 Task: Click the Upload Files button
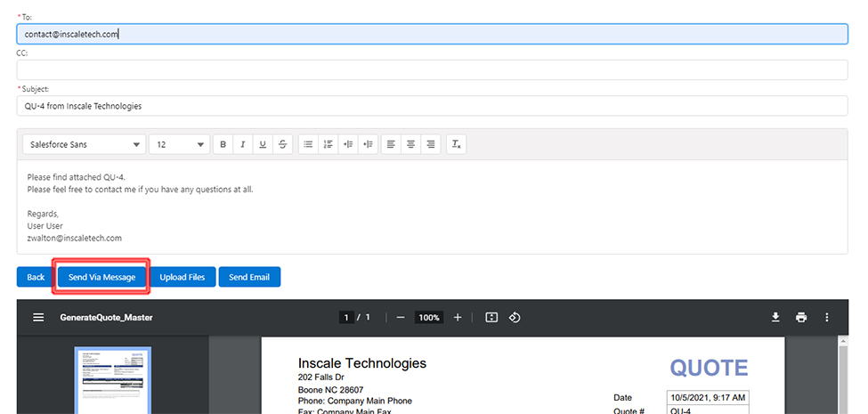point(183,277)
